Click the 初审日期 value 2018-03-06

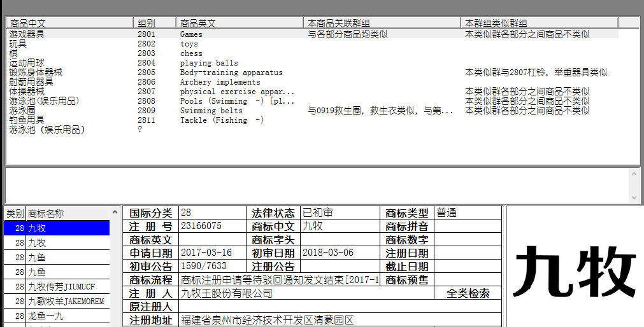pos(340,253)
